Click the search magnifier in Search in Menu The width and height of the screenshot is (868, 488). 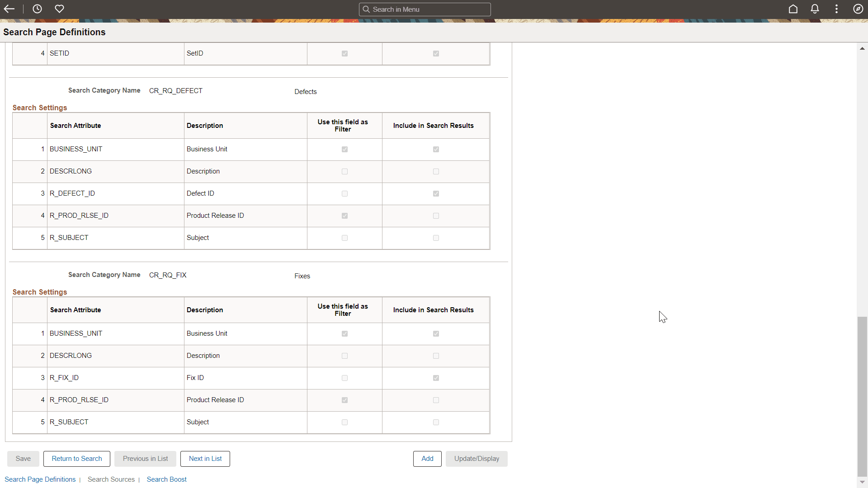click(367, 9)
